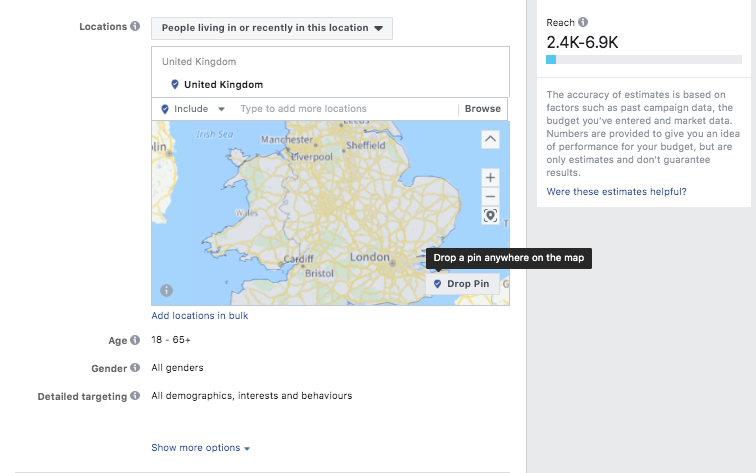Click the map locate-pin icon
The width and height of the screenshot is (756, 473).
pyautogui.click(x=490, y=215)
